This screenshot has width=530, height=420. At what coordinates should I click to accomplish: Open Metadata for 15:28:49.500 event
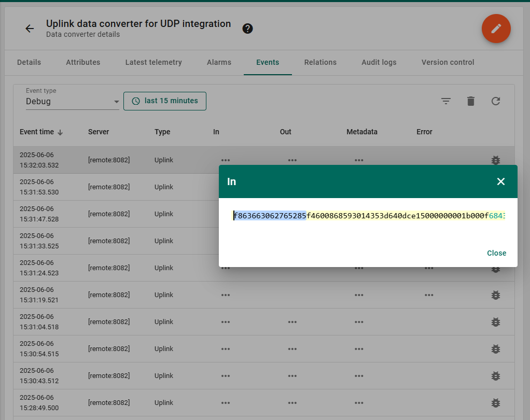(x=359, y=403)
